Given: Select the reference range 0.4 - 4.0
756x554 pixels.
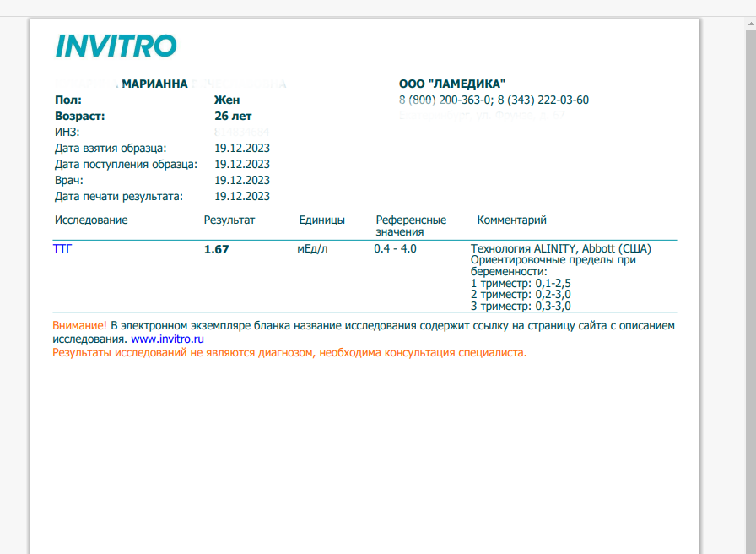Looking at the screenshot, I should point(395,249).
